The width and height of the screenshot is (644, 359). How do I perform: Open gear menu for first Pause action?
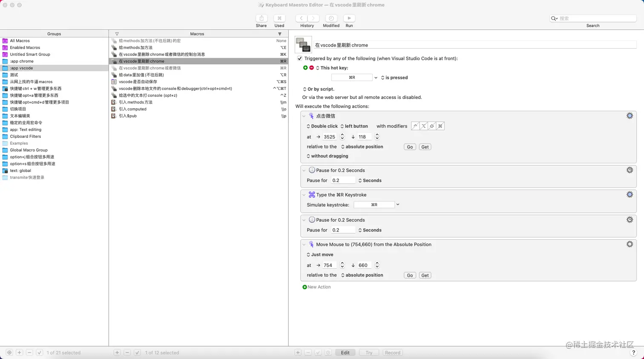(x=630, y=170)
